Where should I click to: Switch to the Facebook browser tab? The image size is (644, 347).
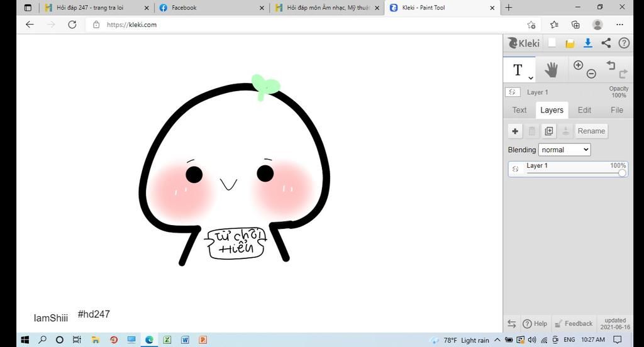[211, 8]
